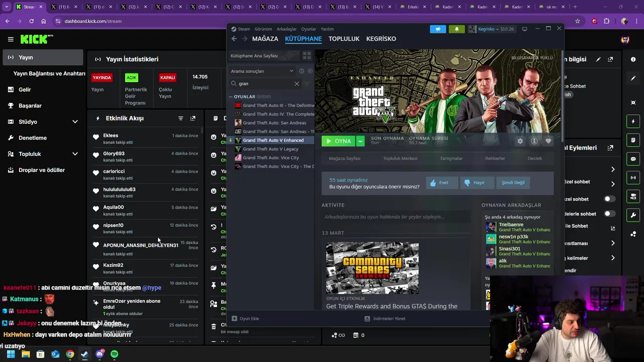Open the Community Series event thumbnail
Viewport: 644px width, 362px height.
tap(372, 268)
